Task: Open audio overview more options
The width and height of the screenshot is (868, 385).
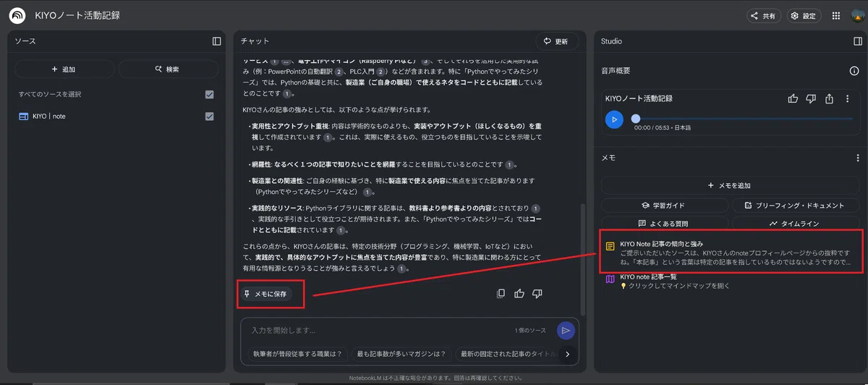Action: 848,98
